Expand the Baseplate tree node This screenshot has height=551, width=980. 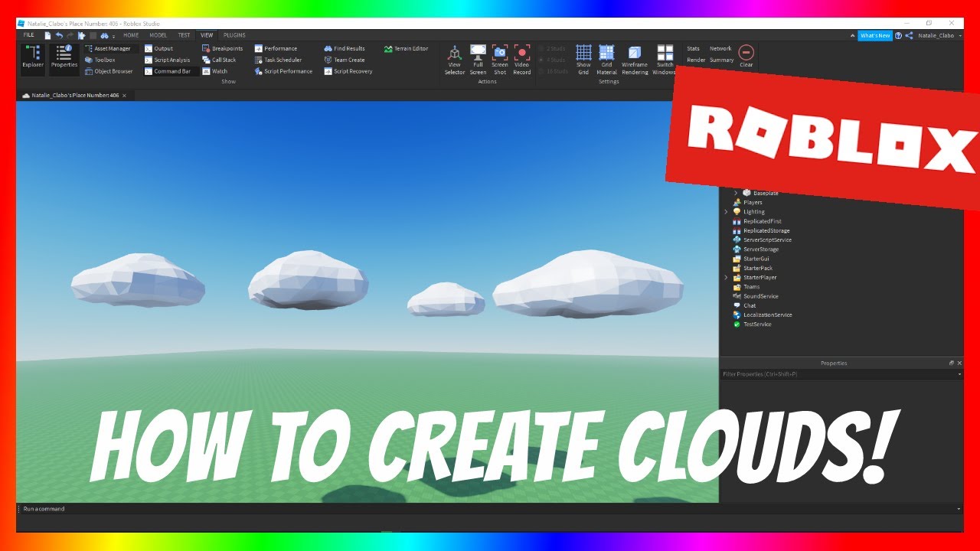coord(736,193)
